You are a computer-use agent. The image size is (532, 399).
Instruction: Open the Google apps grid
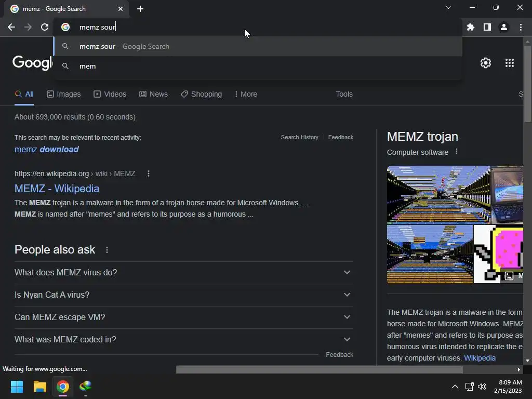click(509, 63)
